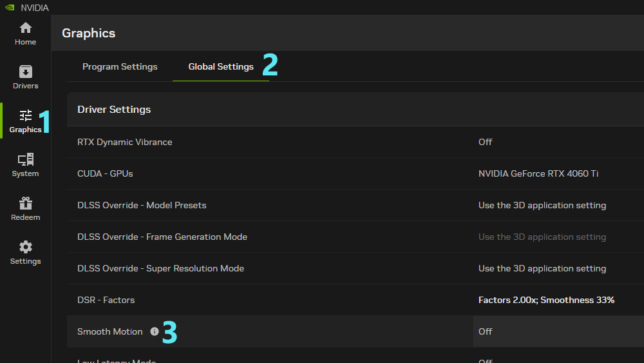
Task: Switch to the Global Settings tab
Action: (x=221, y=67)
